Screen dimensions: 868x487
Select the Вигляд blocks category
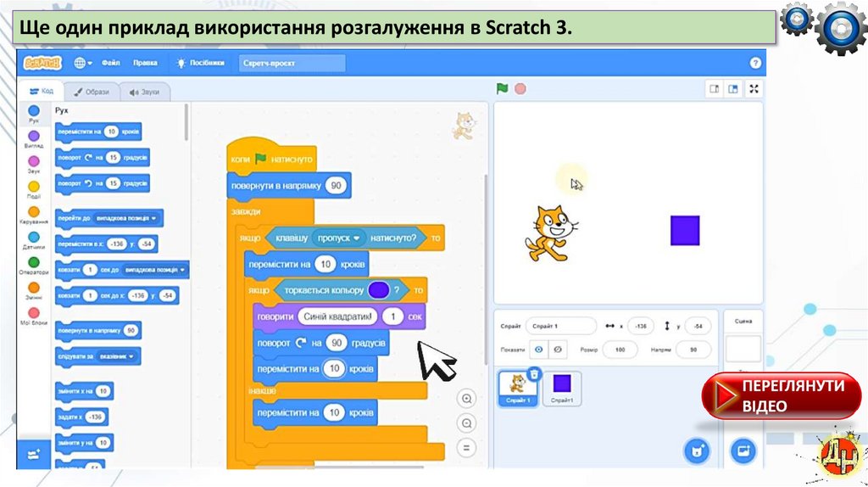click(x=34, y=139)
